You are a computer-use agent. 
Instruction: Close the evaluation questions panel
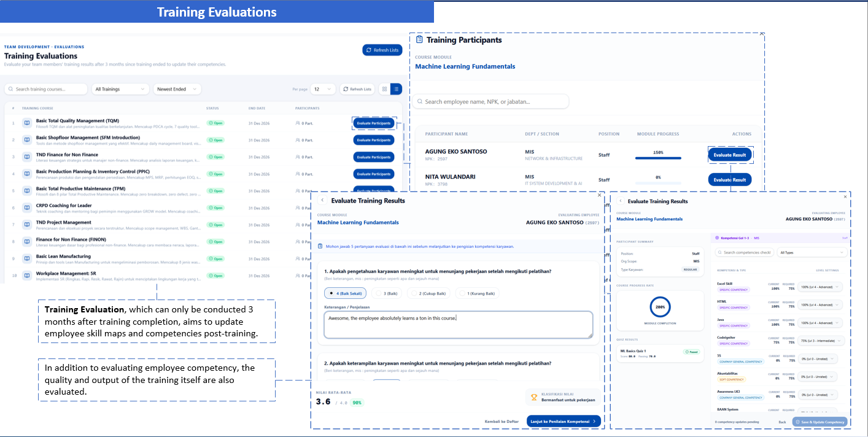pyautogui.click(x=600, y=195)
